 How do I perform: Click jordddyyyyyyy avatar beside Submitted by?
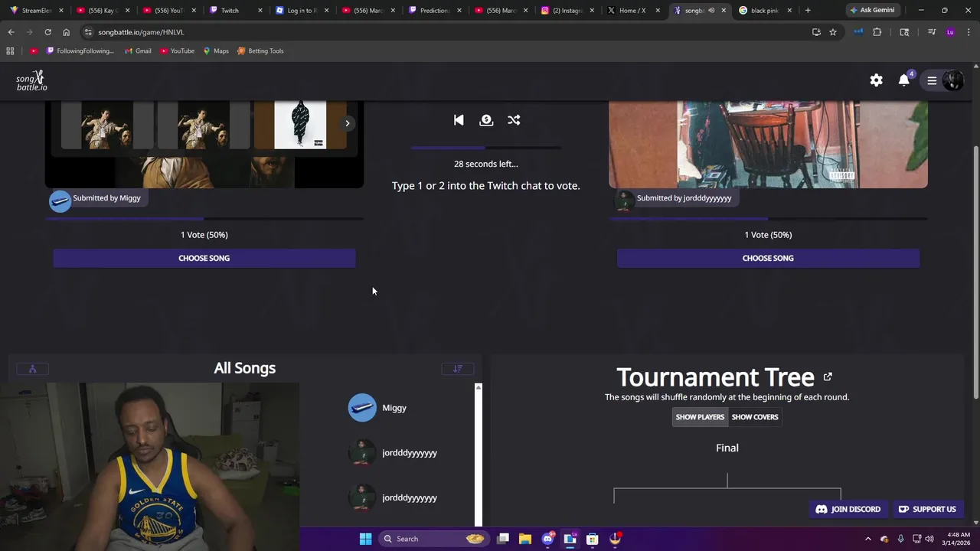[x=624, y=201]
